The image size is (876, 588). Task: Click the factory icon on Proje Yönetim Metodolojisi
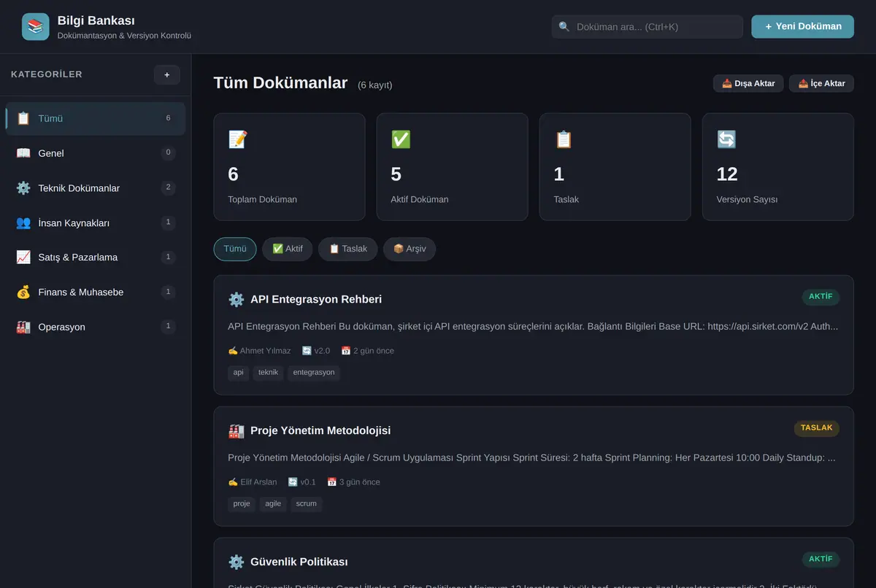coord(236,430)
